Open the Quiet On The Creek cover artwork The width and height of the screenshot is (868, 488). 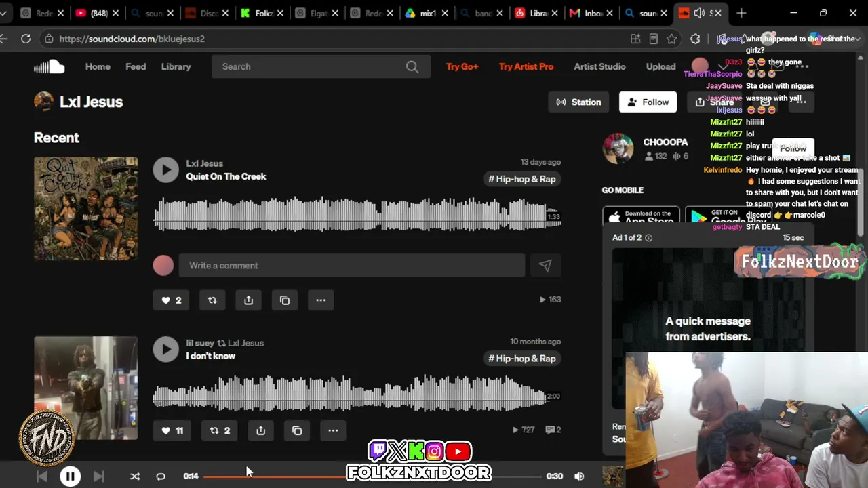click(x=85, y=209)
